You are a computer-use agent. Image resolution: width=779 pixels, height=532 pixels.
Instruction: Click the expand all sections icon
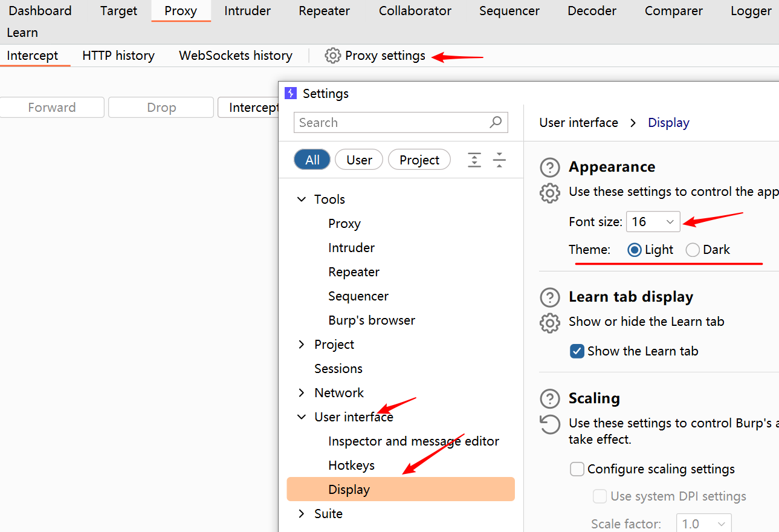pos(475,160)
